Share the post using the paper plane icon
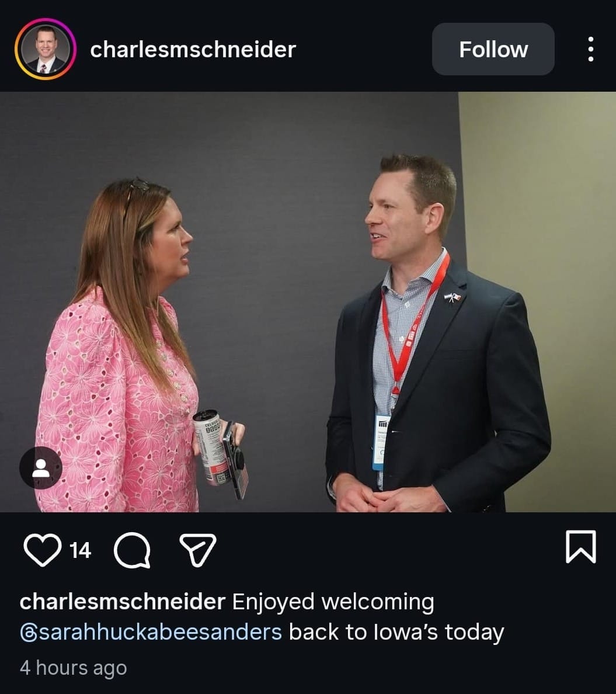 (198, 550)
